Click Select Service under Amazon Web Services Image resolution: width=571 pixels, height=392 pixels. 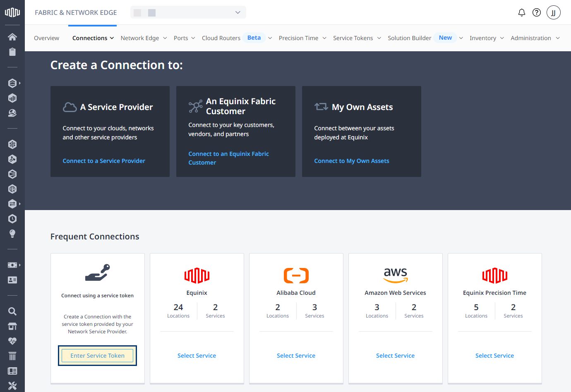(396, 356)
